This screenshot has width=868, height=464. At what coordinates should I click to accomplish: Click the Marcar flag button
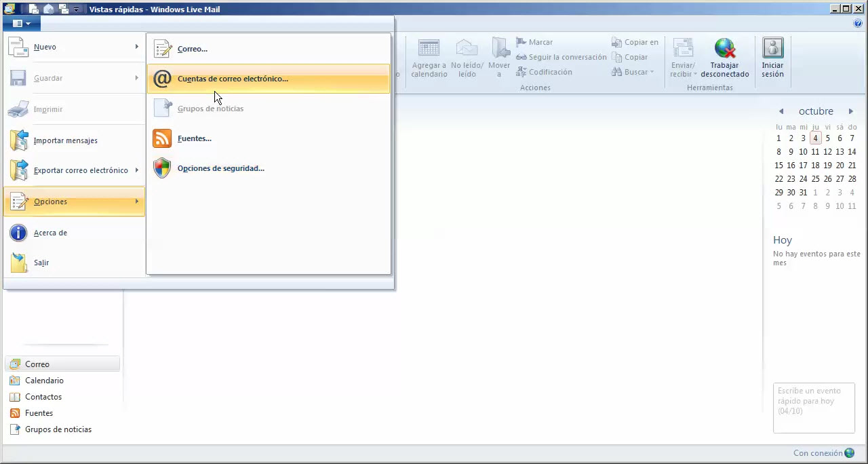pyautogui.click(x=534, y=42)
